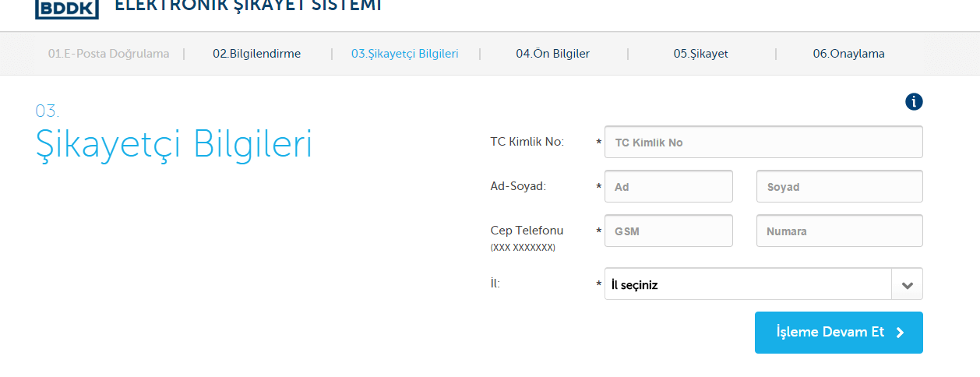Focus the Ad first name field
Screen dimensions: 980x377
pyautogui.click(x=668, y=187)
